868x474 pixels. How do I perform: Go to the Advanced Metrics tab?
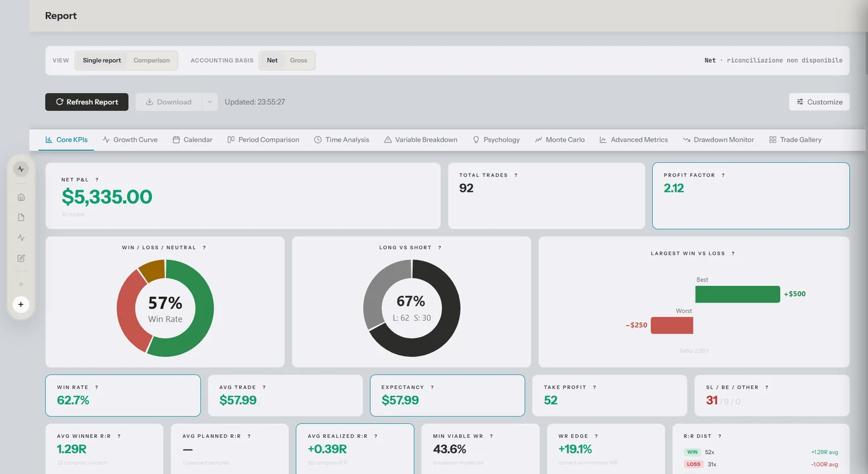(x=634, y=140)
